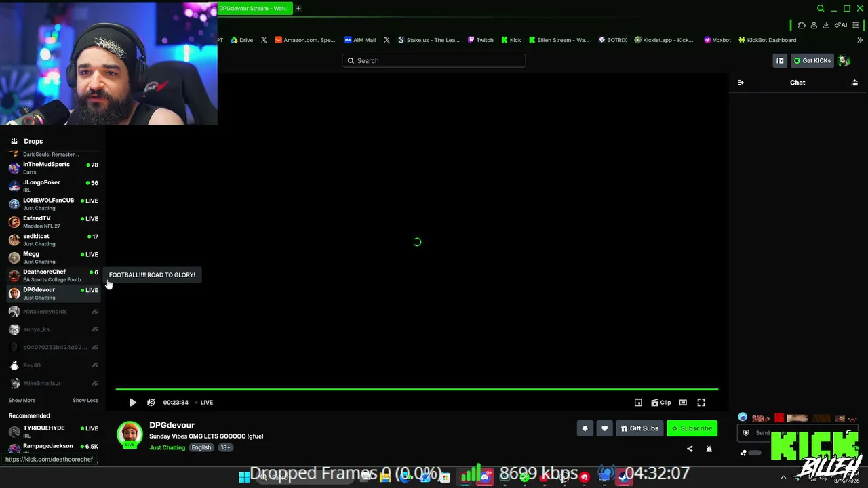Open DeathcoreChef channel avatar

tap(14, 276)
